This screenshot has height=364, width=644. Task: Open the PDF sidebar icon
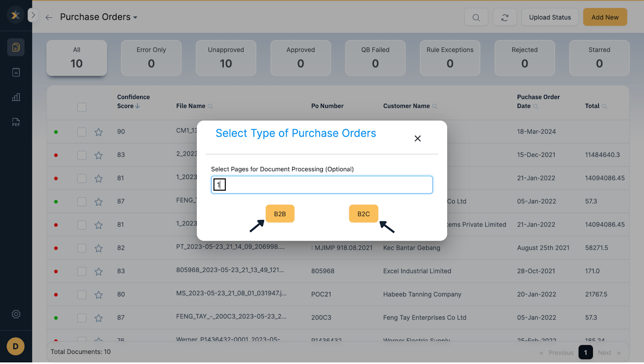(x=16, y=122)
